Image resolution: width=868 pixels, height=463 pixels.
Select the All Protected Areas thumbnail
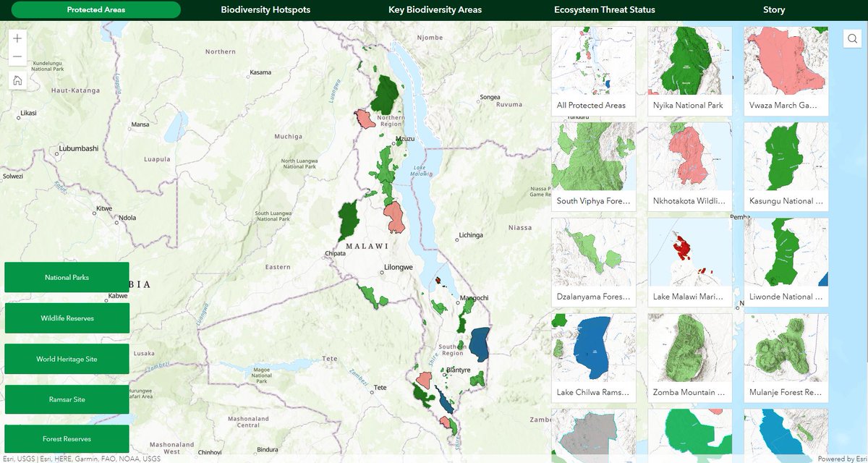click(x=594, y=72)
